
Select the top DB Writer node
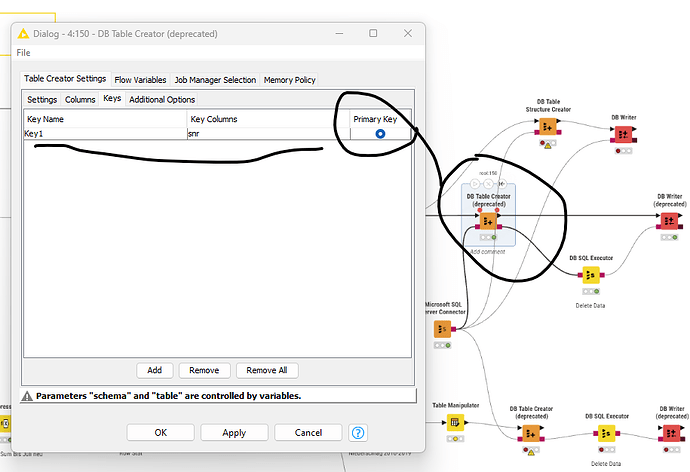624,135
